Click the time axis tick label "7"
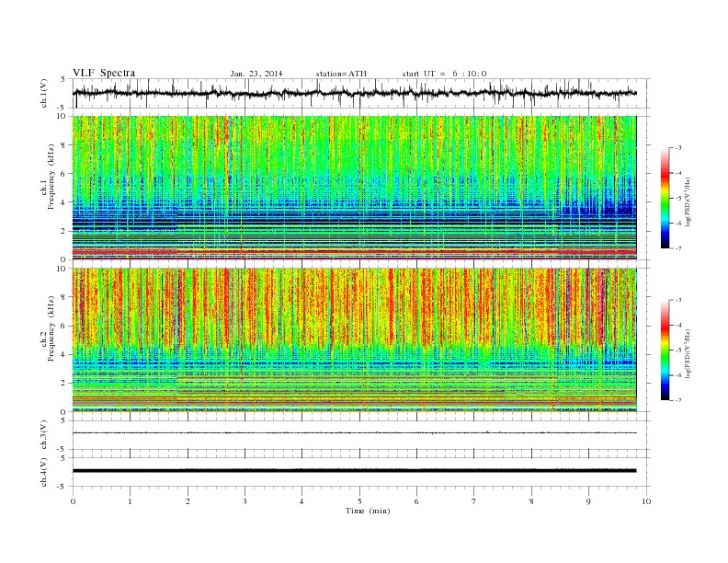This screenshot has width=728, height=563. [x=474, y=501]
